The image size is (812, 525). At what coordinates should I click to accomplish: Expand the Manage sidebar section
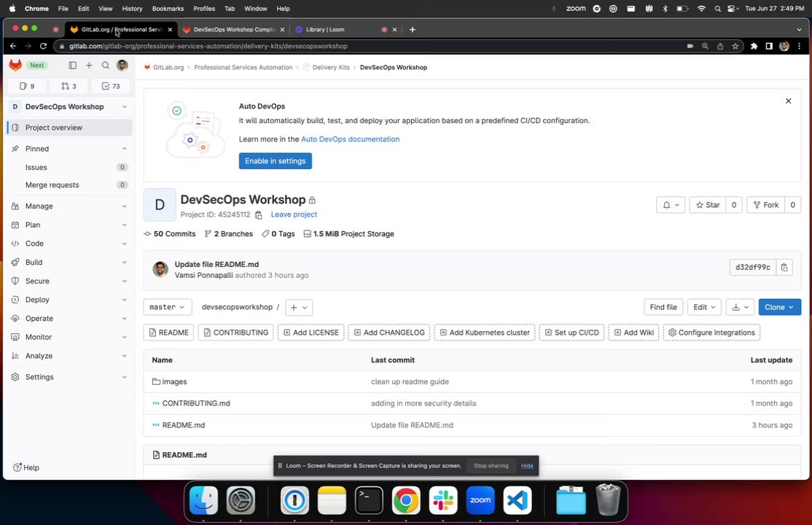pyautogui.click(x=69, y=206)
